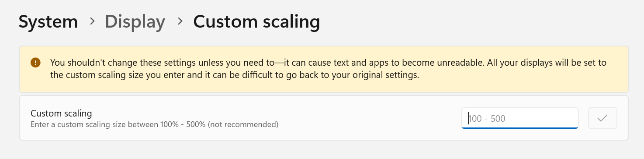
Task: Click the '(not recommended)' text
Action: [242, 125]
